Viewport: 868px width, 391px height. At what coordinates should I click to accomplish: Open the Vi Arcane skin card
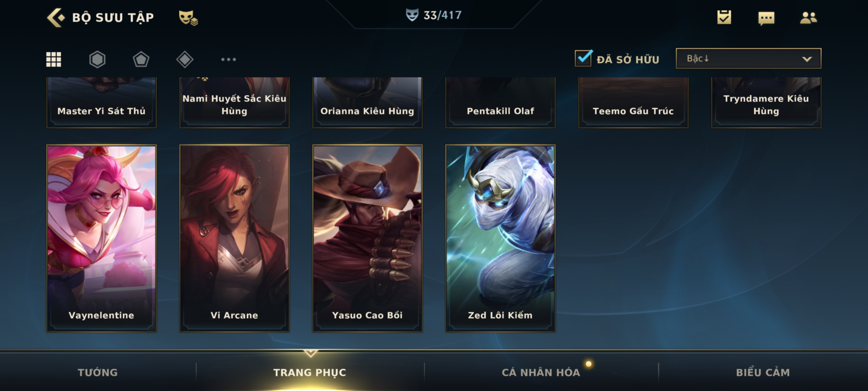click(x=234, y=238)
